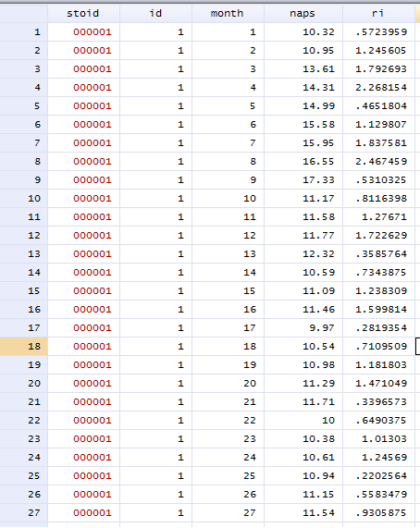This screenshot has height=528, width=420.
Task: Select the stoid cell in row 5
Action: [x=83, y=105]
